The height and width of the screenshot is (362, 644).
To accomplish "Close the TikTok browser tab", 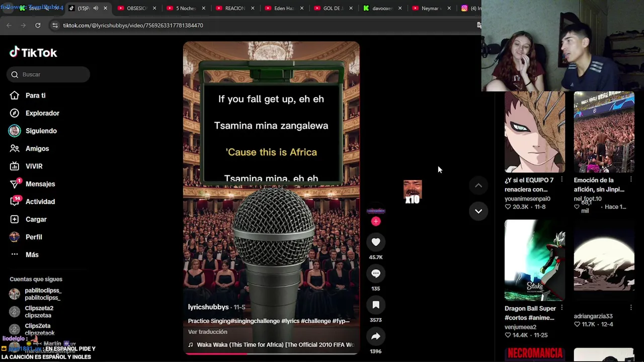I will 105,8.
